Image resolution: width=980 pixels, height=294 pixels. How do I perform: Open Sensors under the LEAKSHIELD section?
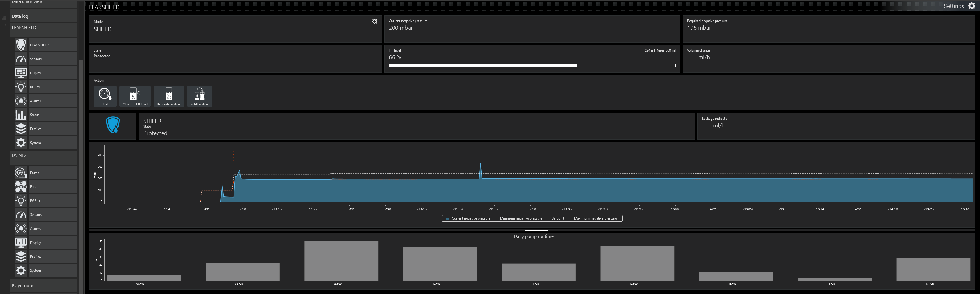(x=45, y=59)
